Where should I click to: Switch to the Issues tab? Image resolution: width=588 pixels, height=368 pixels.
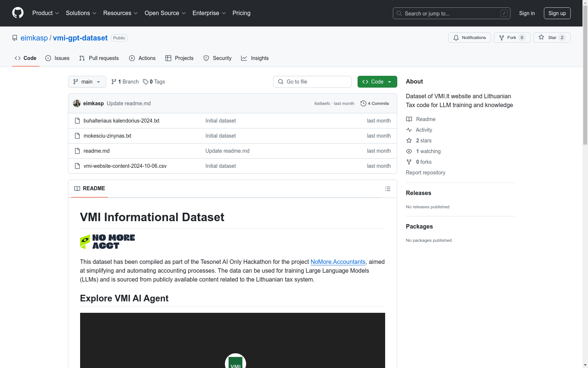[57, 58]
